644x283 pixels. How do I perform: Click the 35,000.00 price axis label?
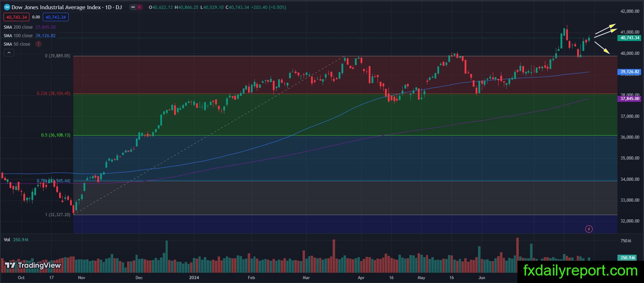[630, 158]
